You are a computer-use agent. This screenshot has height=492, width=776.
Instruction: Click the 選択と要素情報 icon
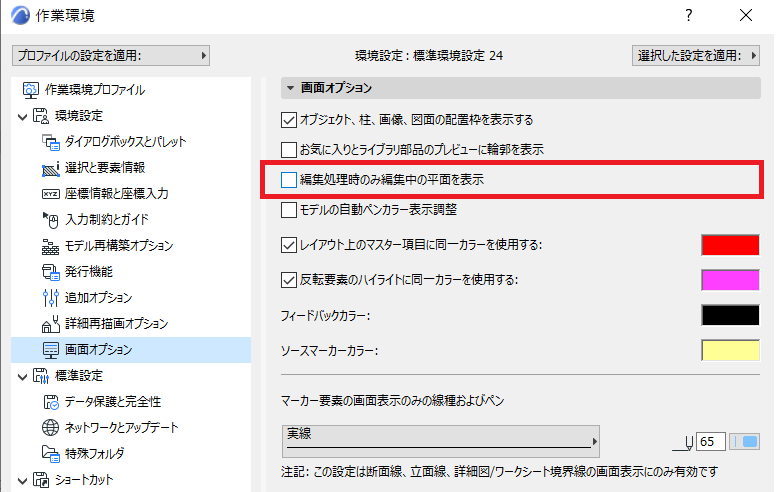click(x=50, y=168)
